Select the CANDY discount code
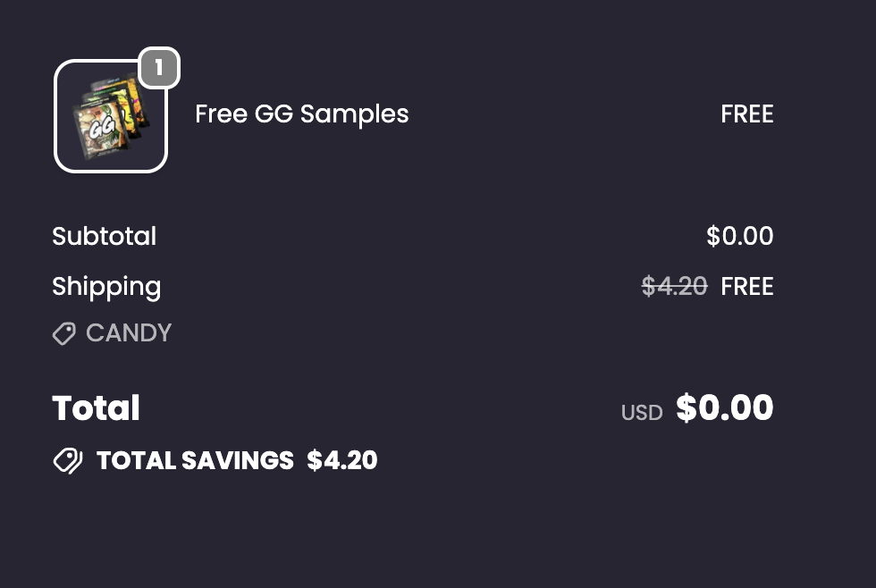The height and width of the screenshot is (588, 876). pos(129,333)
